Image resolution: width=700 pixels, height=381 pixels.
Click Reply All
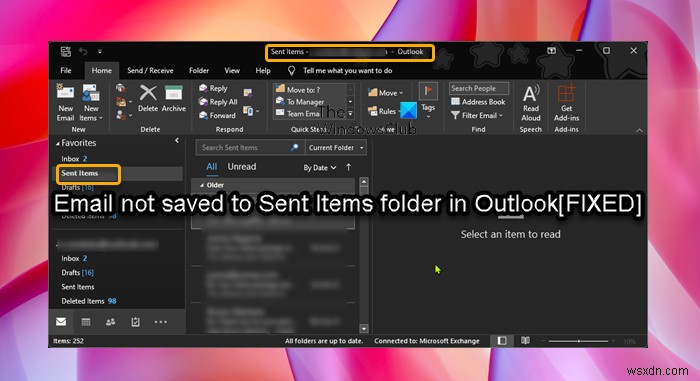(218, 102)
